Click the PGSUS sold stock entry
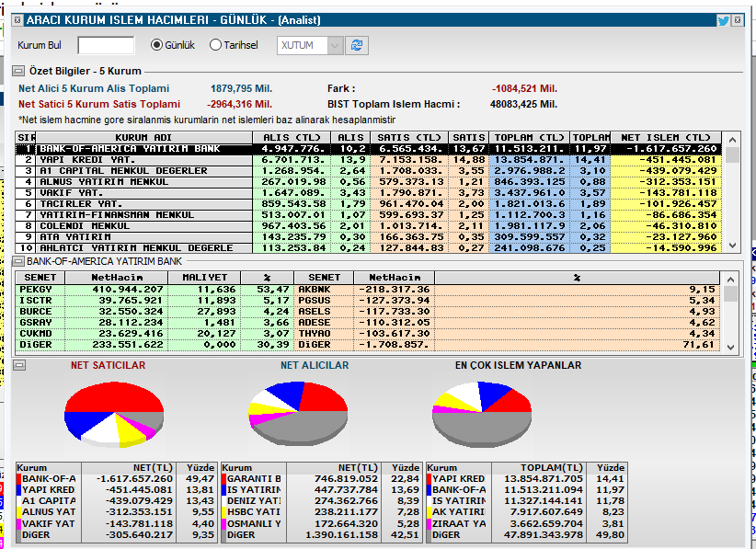This screenshot has width=756, height=549. pyautogui.click(x=507, y=301)
